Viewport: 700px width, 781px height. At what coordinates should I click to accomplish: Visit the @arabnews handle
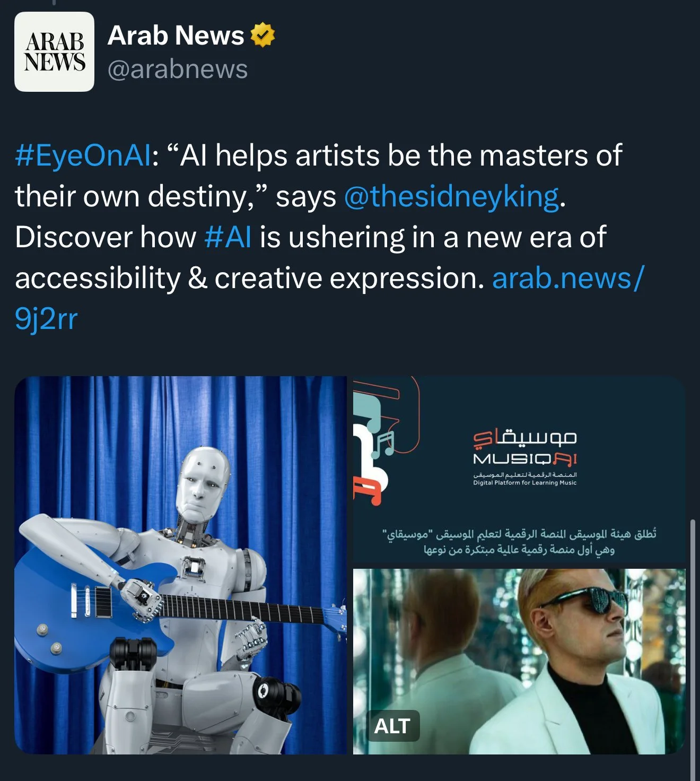[178, 70]
